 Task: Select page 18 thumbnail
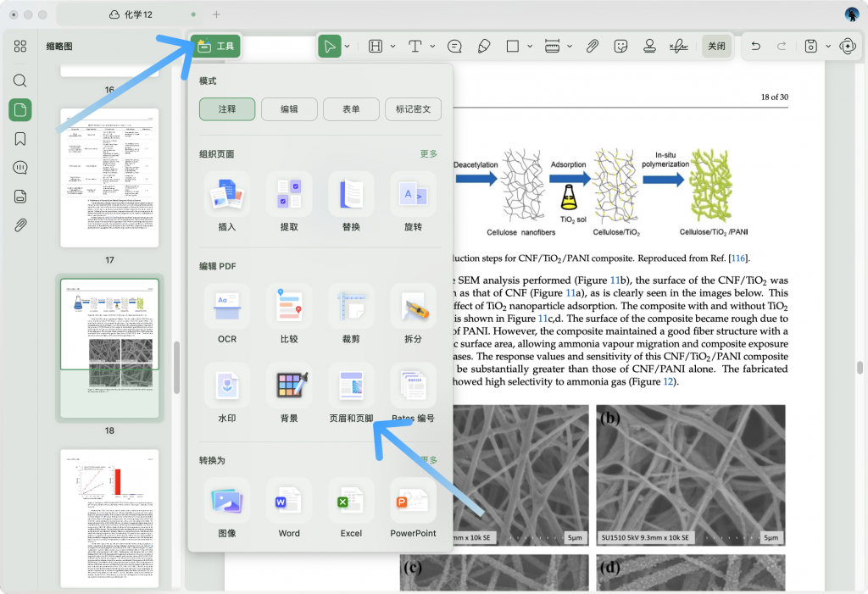109,348
